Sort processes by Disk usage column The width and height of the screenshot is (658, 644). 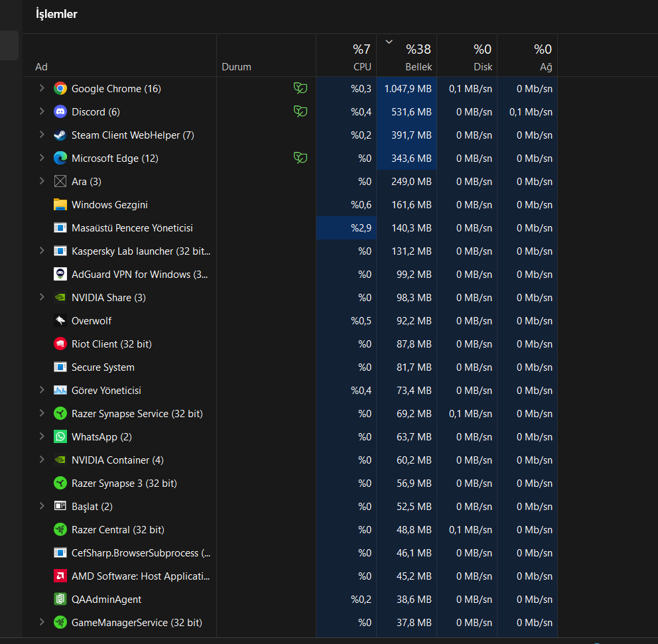tap(467, 55)
